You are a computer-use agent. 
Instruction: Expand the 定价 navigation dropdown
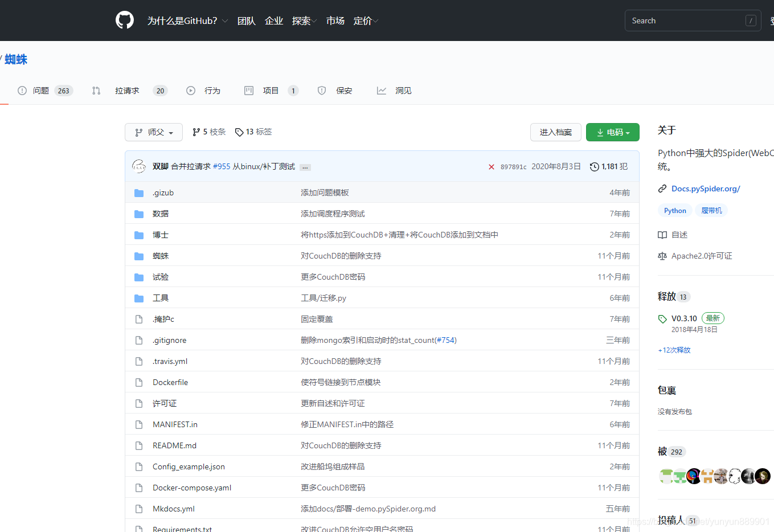coord(366,21)
